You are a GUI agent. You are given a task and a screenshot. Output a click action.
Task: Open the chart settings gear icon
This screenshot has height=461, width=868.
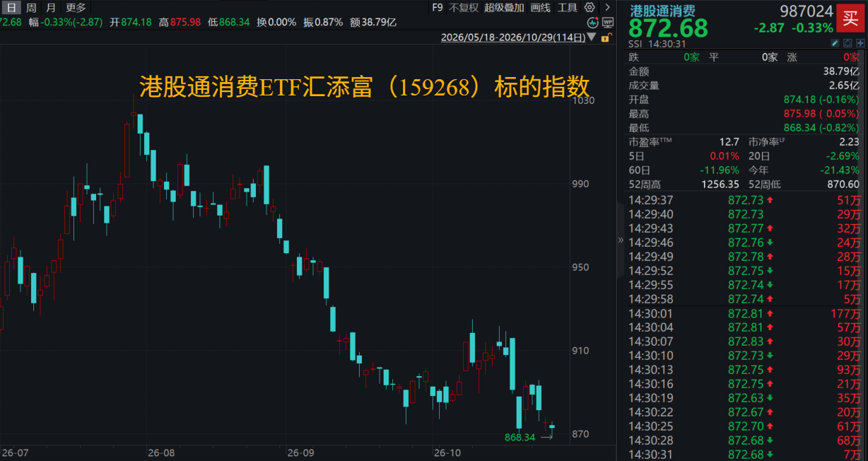(x=590, y=8)
